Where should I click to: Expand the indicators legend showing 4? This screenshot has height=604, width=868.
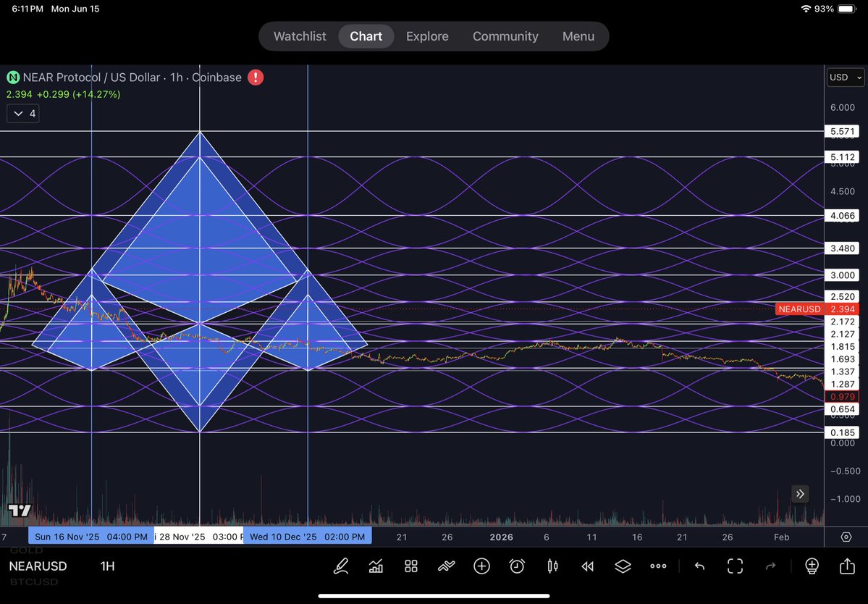point(23,114)
